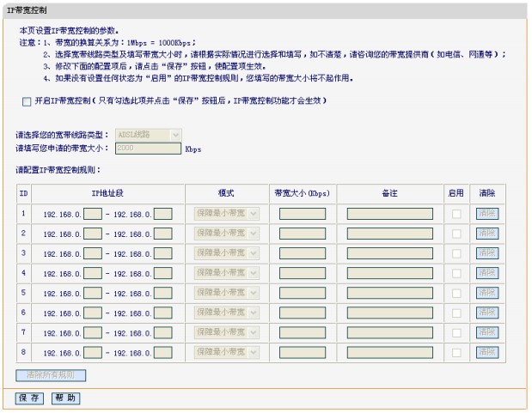This screenshot has height=413, width=532.
Task: Toggle the enable checkbox for rule 6
Action: [x=456, y=313]
